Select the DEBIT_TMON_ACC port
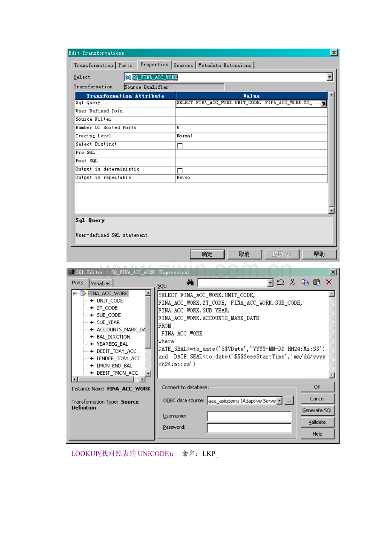This screenshot has height=555, width=392. pyautogui.click(x=117, y=373)
